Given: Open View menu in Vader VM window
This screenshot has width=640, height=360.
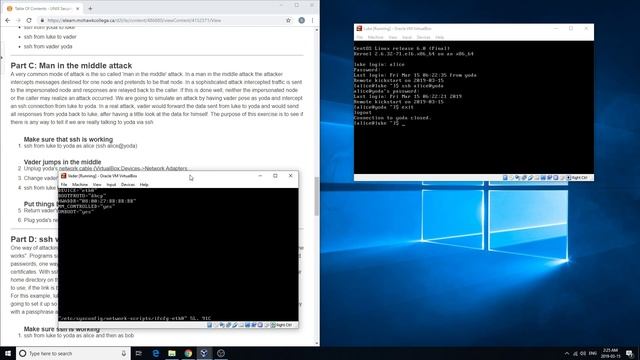Looking at the screenshot, I should (97, 184).
